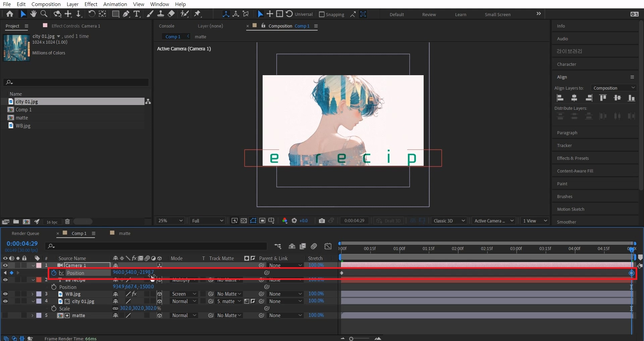The image size is (644, 341).
Task: Toggle Scale constrain proportions link
Action: [x=115, y=308]
